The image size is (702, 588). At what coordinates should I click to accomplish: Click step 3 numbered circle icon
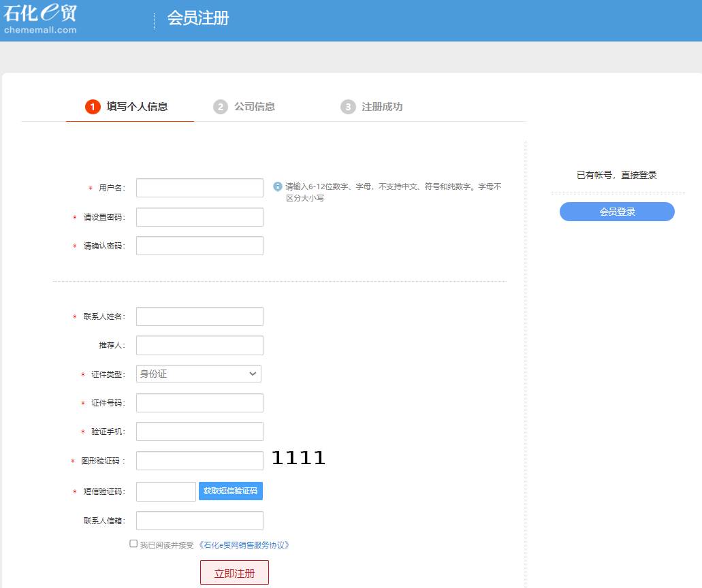click(348, 107)
